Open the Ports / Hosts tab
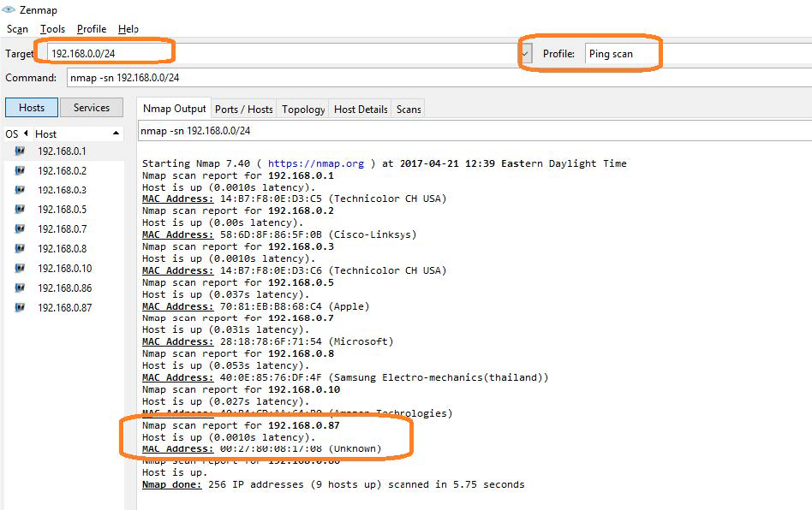 [244, 110]
